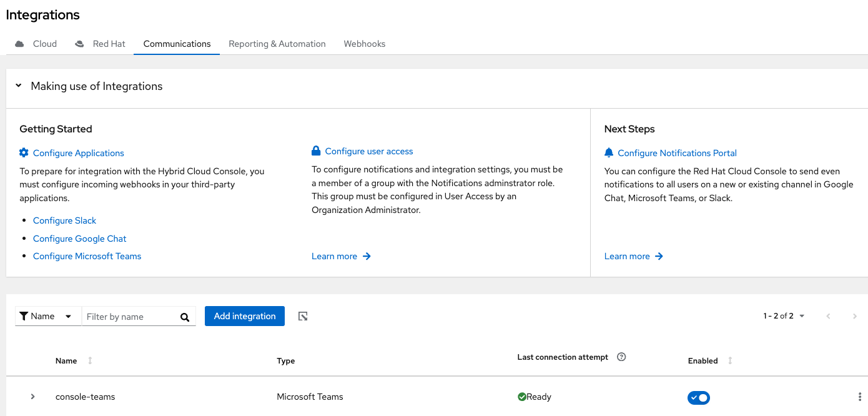Image resolution: width=868 pixels, height=416 pixels.
Task: Expand the console-teams row details
Action: [33, 397]
